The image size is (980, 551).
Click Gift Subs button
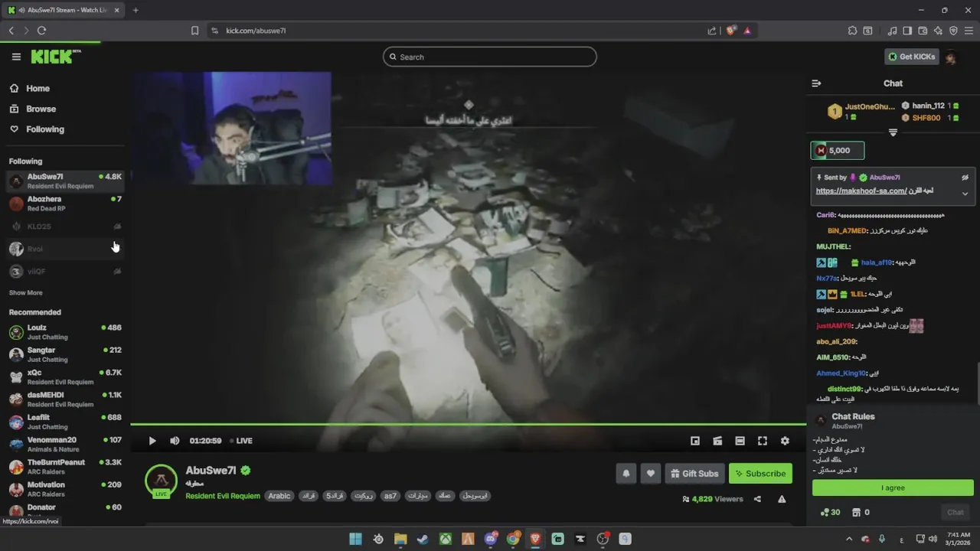point(694,474)
